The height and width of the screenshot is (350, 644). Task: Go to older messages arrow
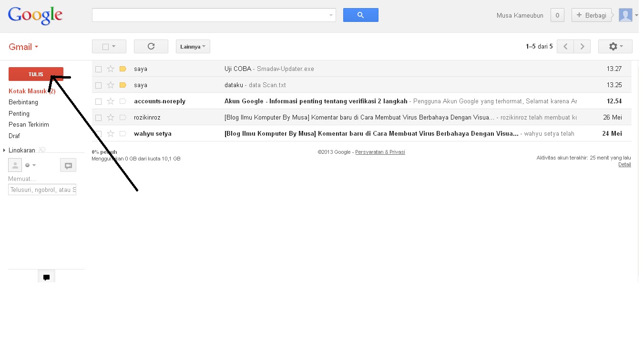coord(582,46)
